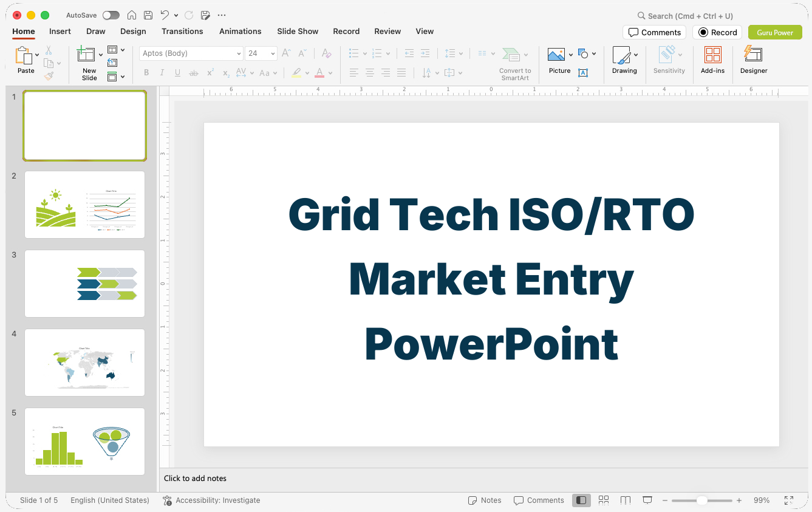The height and width of the screenshot is (512, 812).
Task: Undo the last action
Action: pos(165,15)
